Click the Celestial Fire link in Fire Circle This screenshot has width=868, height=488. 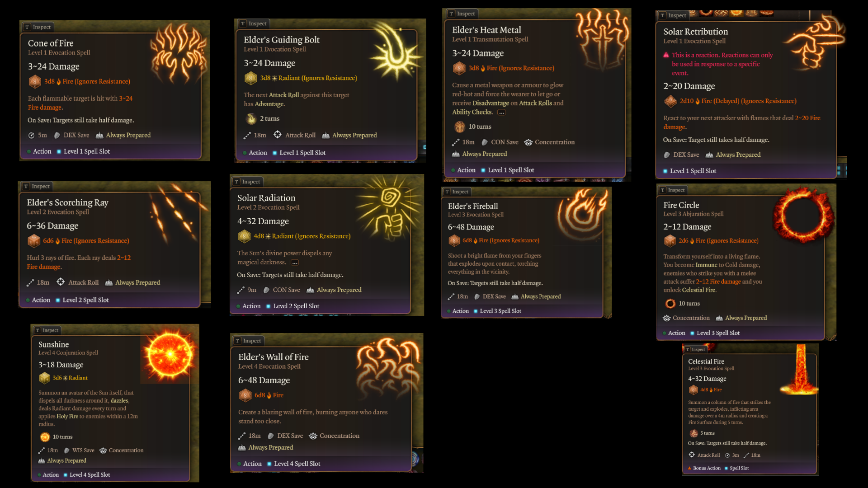(x=699, y=290)
